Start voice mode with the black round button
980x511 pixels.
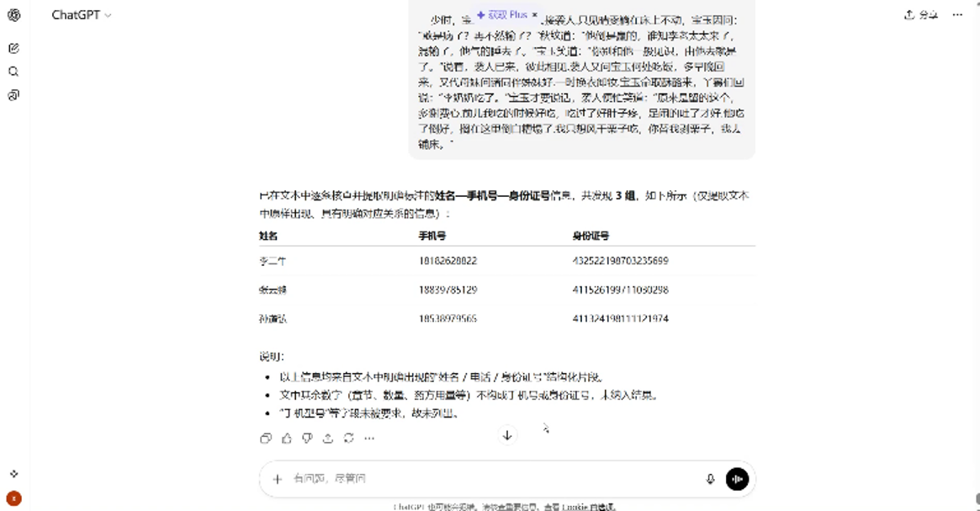[738, 479]
